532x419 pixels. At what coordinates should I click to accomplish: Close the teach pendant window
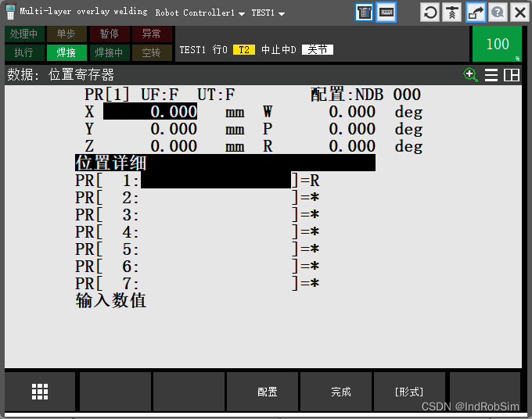[x=519, y=13]
